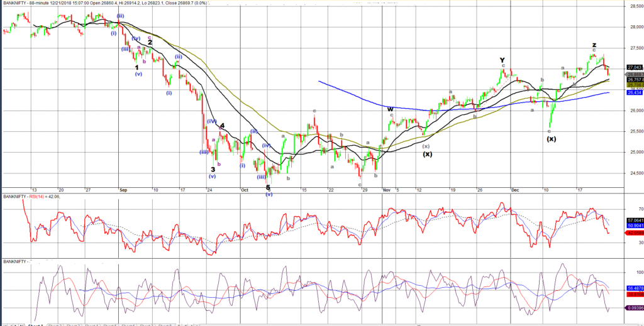
Task: Click the grey 26,869.7 last price tag
Action: tap(635, 75)
